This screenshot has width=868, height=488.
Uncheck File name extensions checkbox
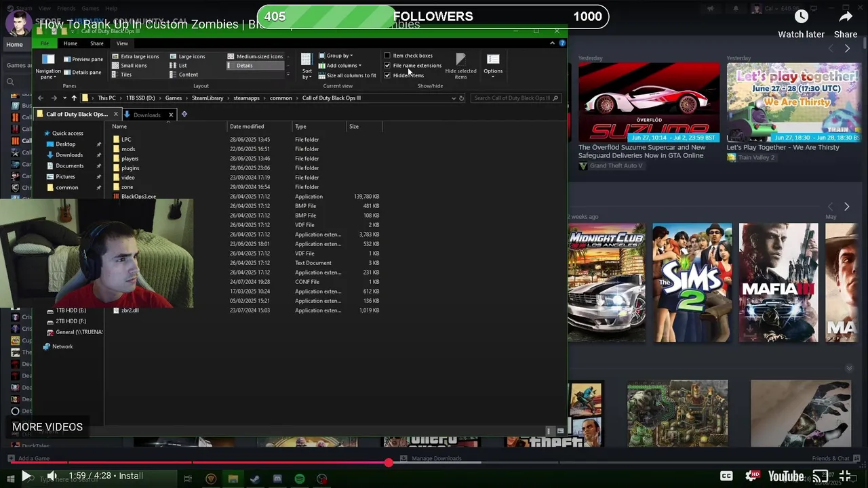387,66
